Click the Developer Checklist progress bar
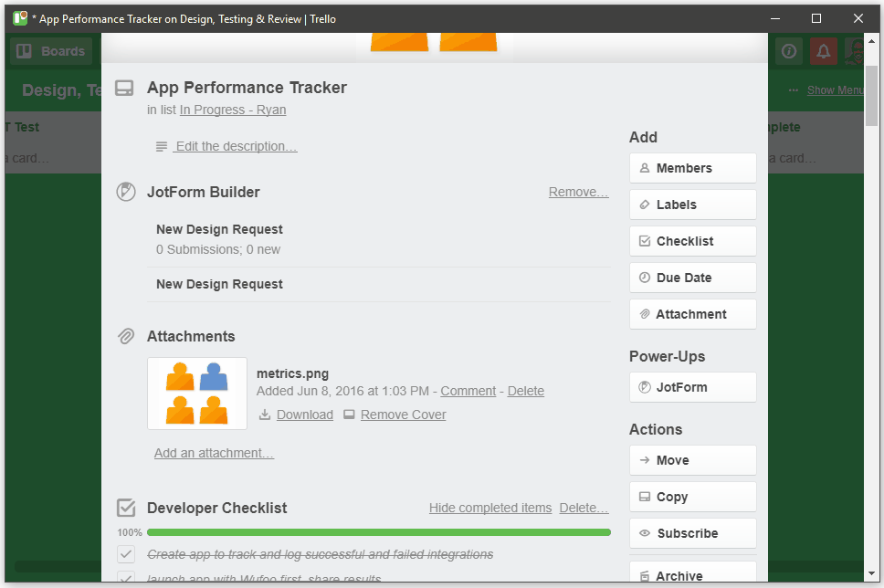Screen dimensions: 884x588 pos(378,532)
